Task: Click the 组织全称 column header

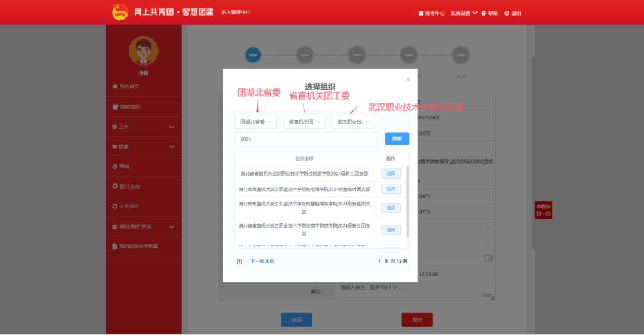Action: (304, 158)
